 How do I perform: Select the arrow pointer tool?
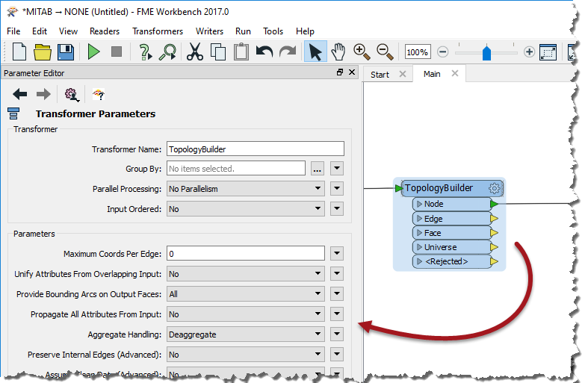coord(315,52)
